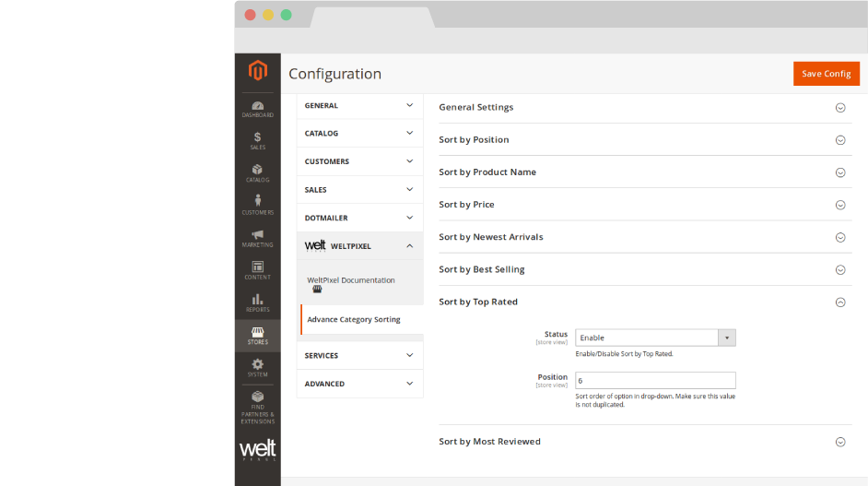Open Find Partners & Extensions icon
The width and height of the screenshot is (868, 486).
pos(257,406)
